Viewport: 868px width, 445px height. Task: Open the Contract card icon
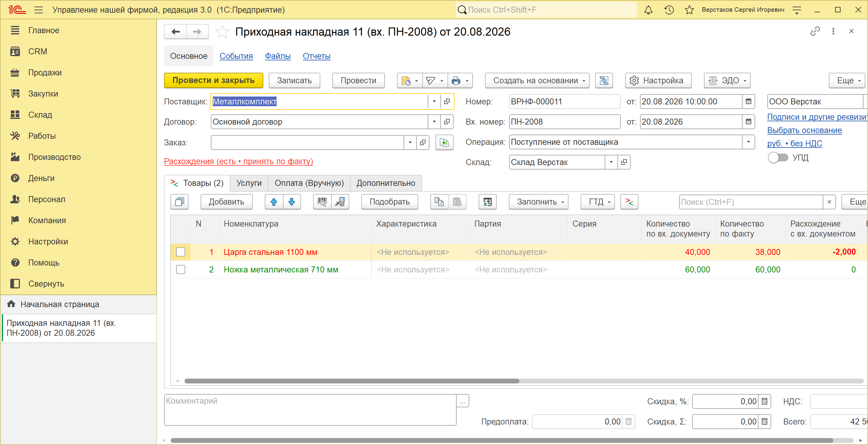(447, 122)
